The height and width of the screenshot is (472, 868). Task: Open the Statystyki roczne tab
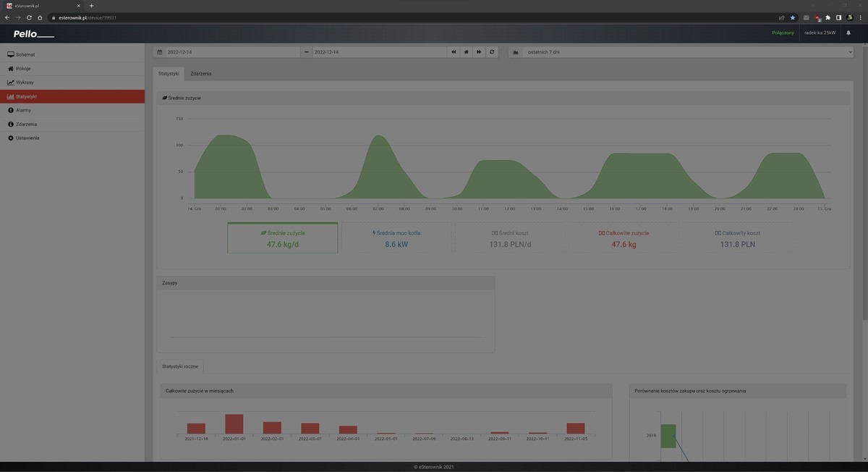[180, 366]
